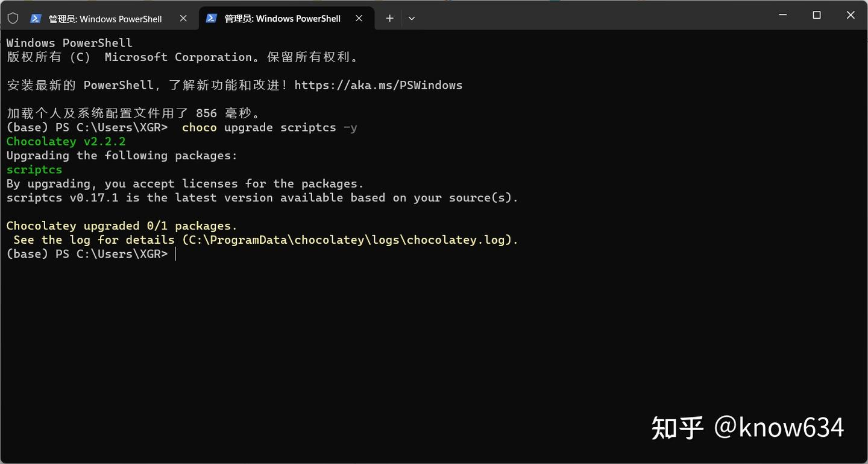The width and height of the screenshot is (868, 464).
Task: Click the (base) PS C:\Users\XGR prompt text
Action: (86, 253)
